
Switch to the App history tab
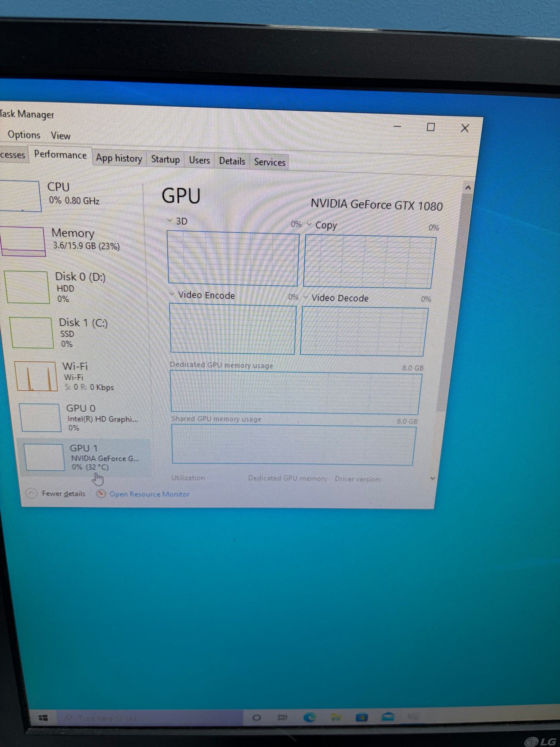119,159
